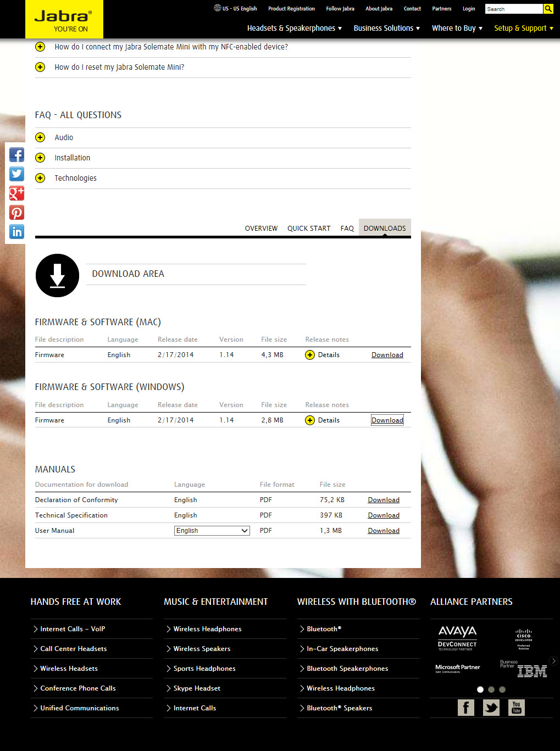Open Wireless Headsets footer link
This screenshot has width=560, height=751.
tap(69, 669)
